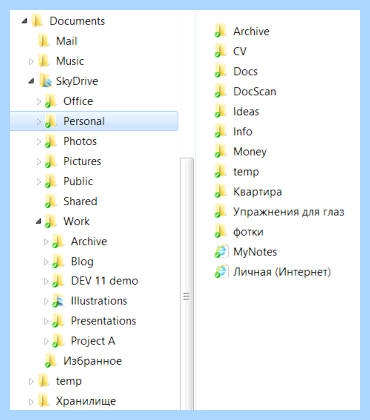The width and height of the screenshot is (370, 420).
Task: Expand the Project A folder arrow
Action: coord(46,341)
